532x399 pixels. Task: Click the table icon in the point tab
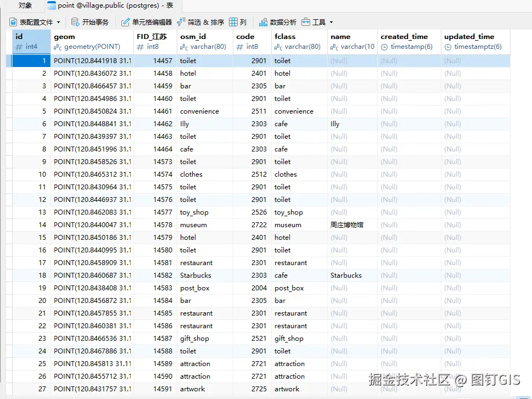point(51,5)
